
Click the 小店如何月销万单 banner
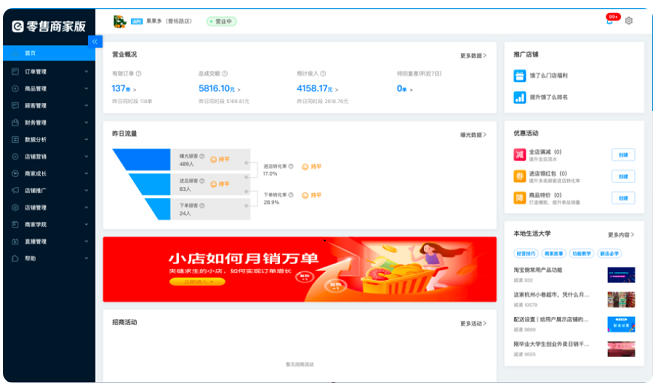pos(300,269)
